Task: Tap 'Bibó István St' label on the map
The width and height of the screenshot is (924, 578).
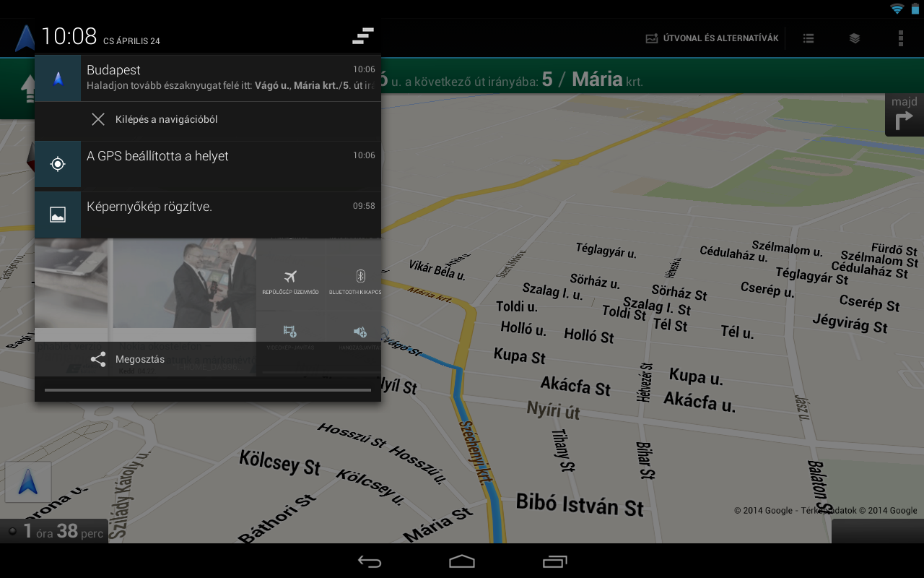Action: pos(580,504)
